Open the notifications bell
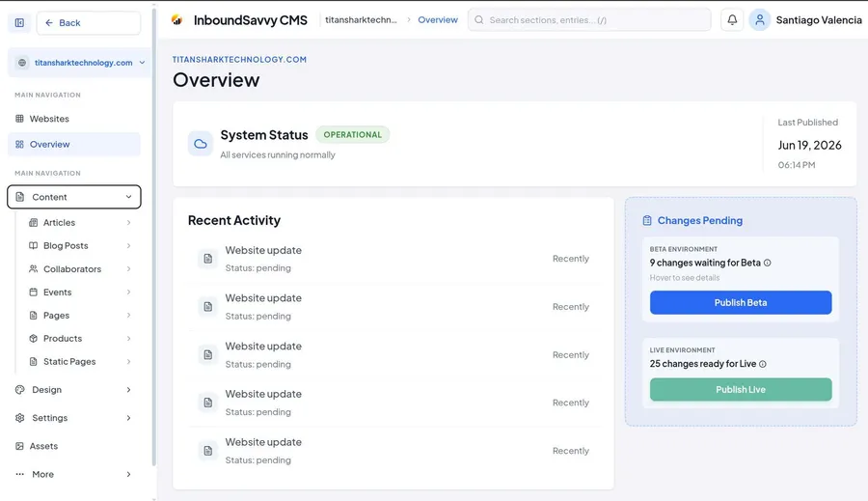 732,20
